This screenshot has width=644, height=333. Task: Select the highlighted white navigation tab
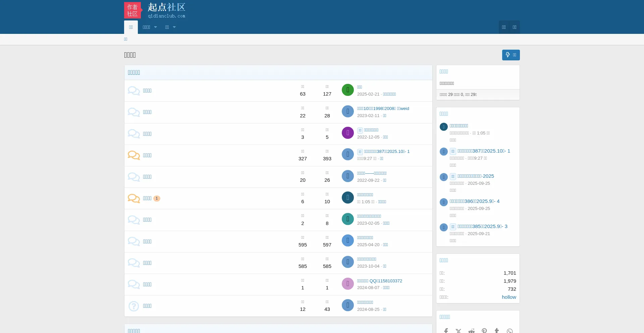[x=131, y=27]
